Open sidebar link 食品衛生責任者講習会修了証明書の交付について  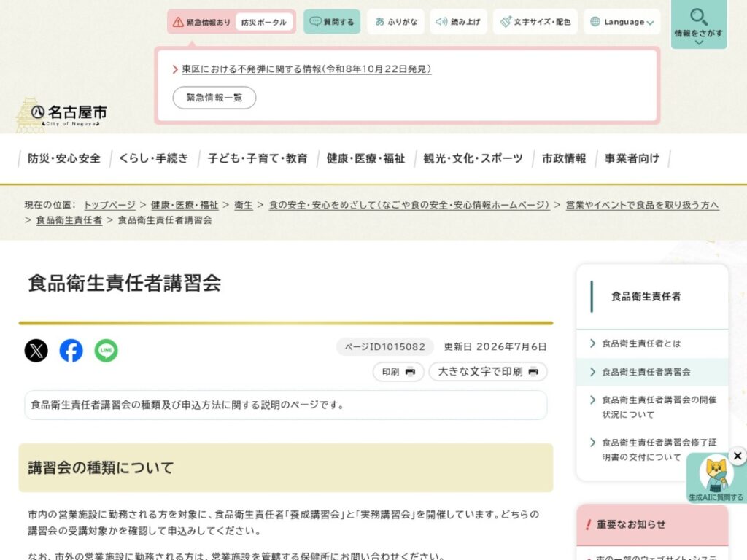[x=659, y=449]
